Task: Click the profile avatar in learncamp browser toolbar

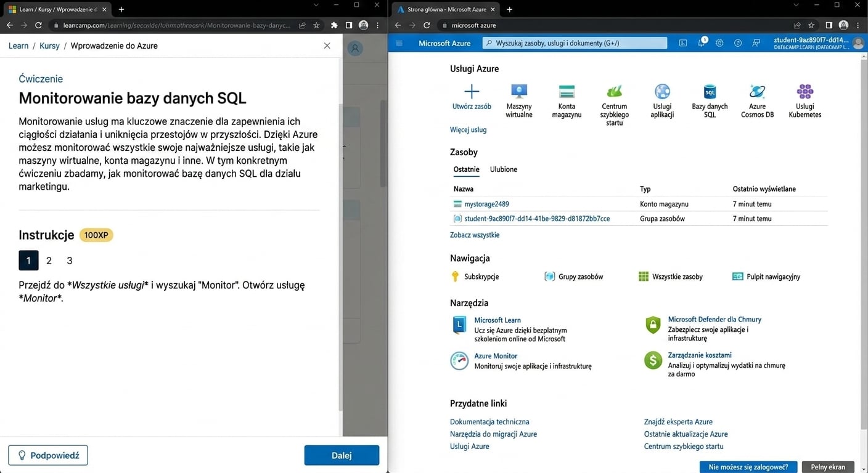Action: [363, 25]
